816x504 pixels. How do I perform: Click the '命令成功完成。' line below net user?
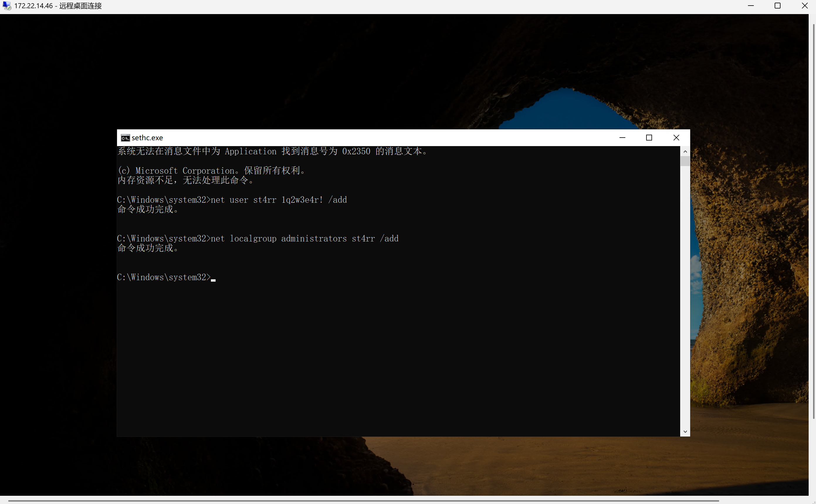[148, 209]
